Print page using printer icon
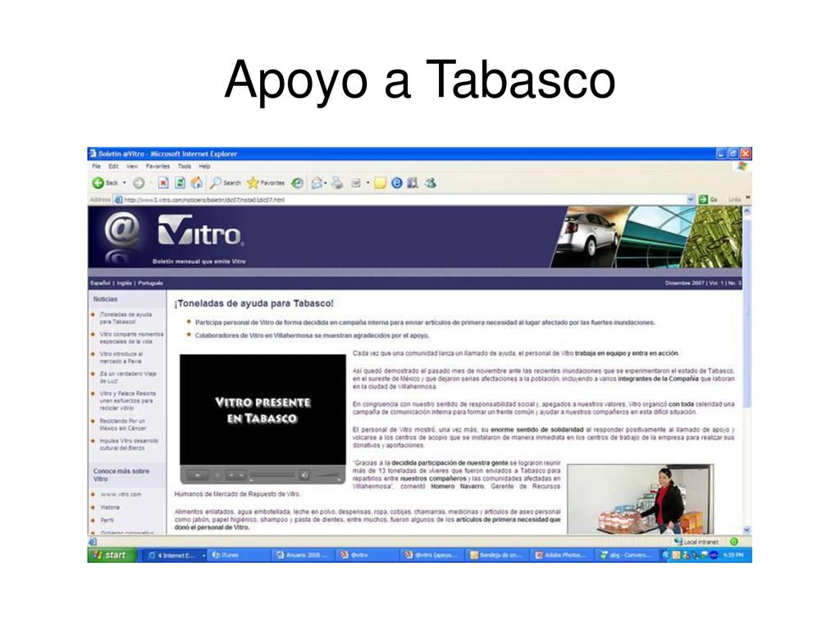 pyautogui.click(x=337, y=183)
